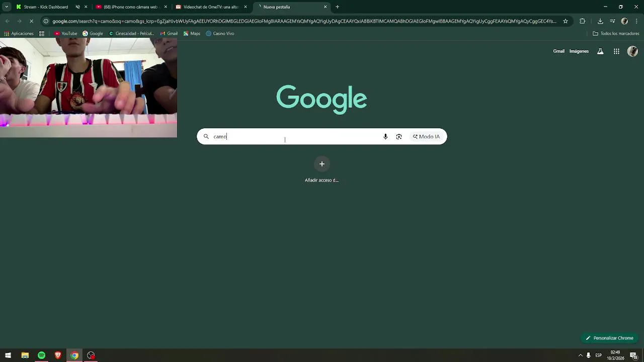Screen dimensions: 644x362
Task: Open Search Labs flask icon
Action: (x=600, y=51)
